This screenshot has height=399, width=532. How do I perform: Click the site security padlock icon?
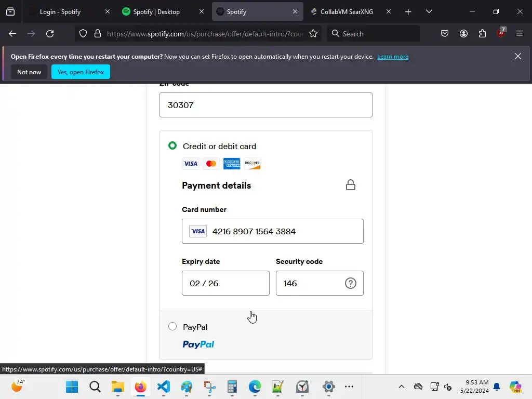click(98, 34)
